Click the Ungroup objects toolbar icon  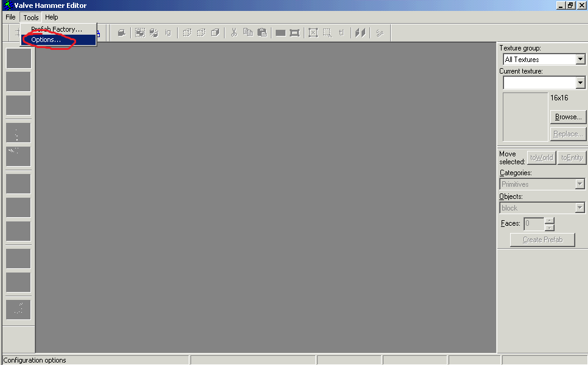coord(154,33)
